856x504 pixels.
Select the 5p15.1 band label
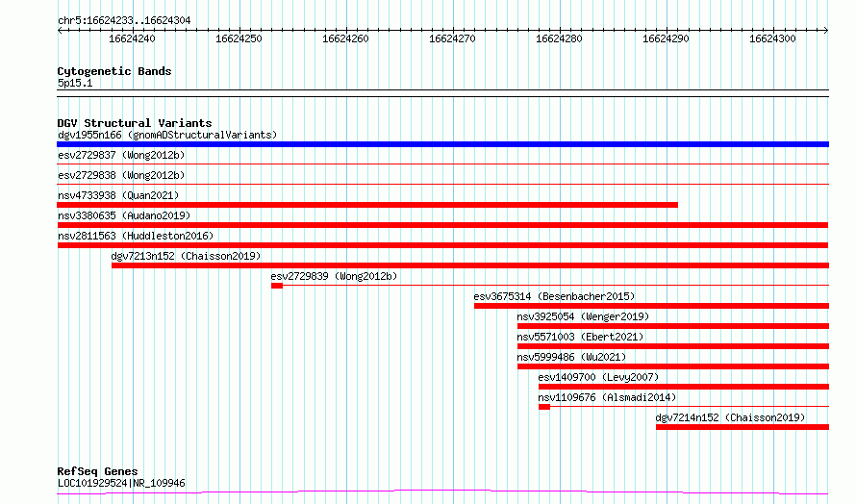pyautogui.click(x=75, y=83)
